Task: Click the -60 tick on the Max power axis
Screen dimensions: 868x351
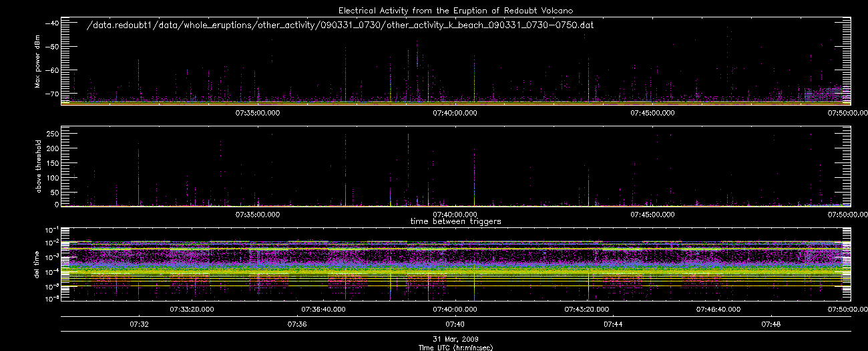Action: tap(51, 70)
